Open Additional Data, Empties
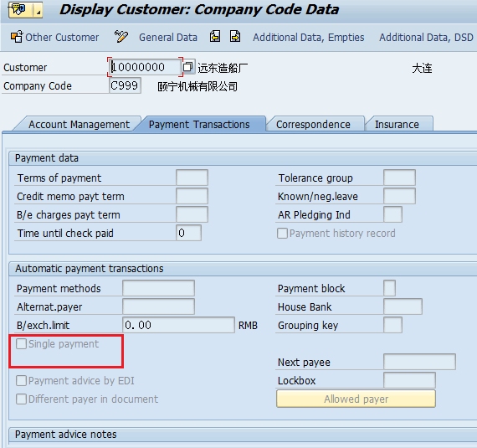The width and height of the screenshot is (477, 448). [309, 38]
